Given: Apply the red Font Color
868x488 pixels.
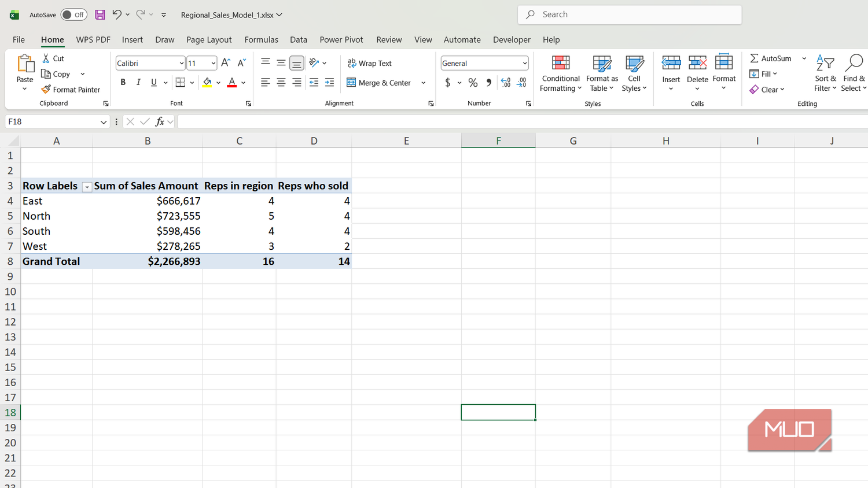Looking at the screenshot, I should (x=232, y=83).
